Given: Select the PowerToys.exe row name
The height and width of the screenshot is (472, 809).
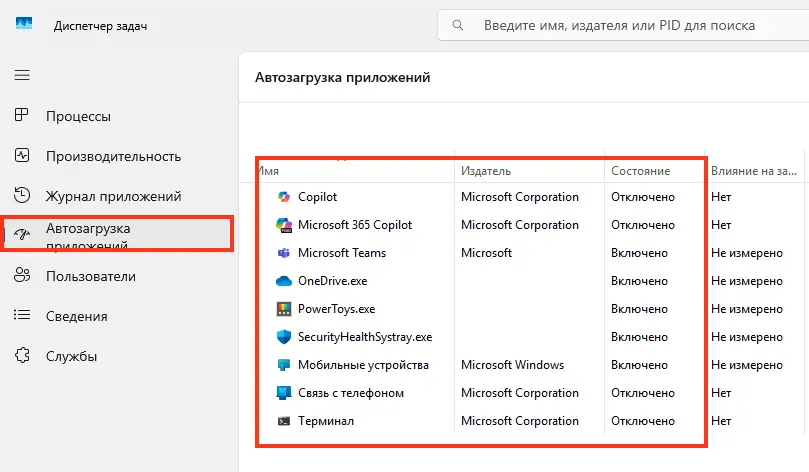Looking at the screenshot, I should [336, 308].
